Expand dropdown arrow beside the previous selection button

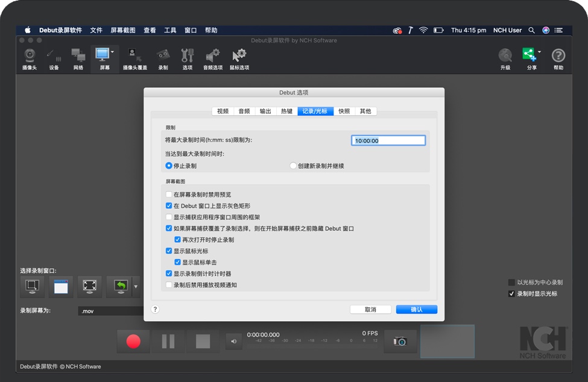(136, 287)
